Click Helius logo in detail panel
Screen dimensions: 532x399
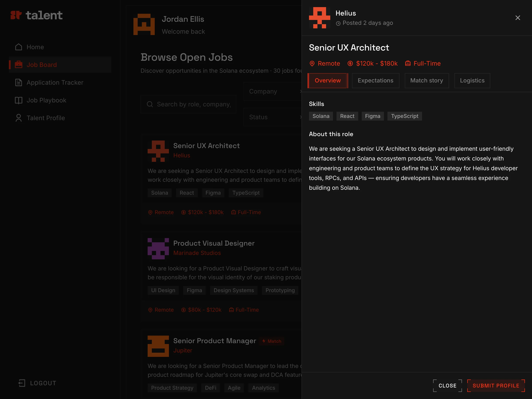[319, 18]
